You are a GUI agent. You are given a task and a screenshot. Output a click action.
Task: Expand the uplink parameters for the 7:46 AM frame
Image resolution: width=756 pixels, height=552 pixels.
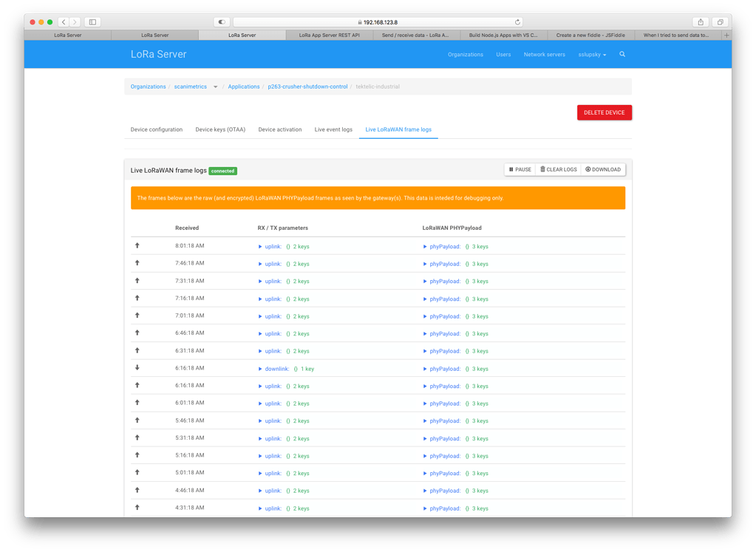pyautogui.click(x=260, y=264)
